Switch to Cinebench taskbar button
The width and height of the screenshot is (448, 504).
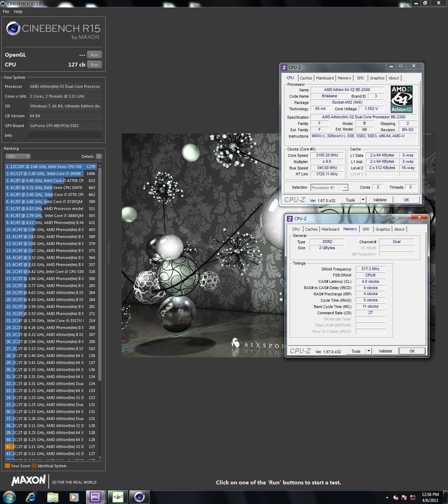point(140,497)
